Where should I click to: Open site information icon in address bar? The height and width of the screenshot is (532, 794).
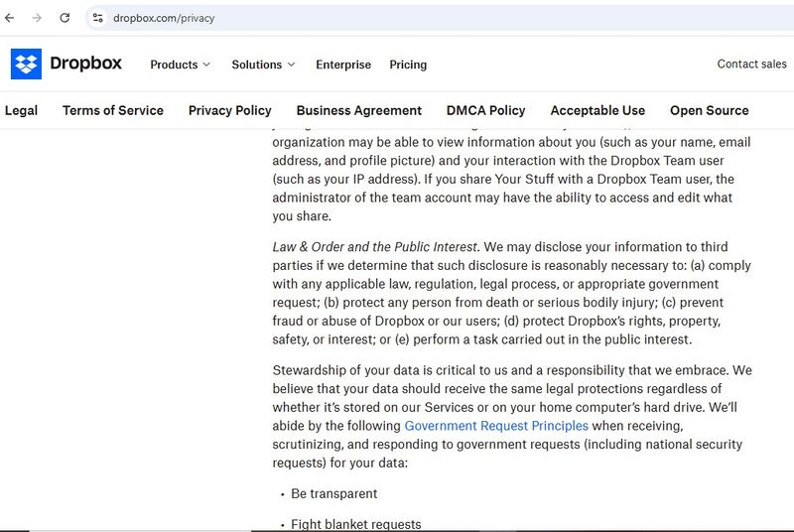[97, 18]
